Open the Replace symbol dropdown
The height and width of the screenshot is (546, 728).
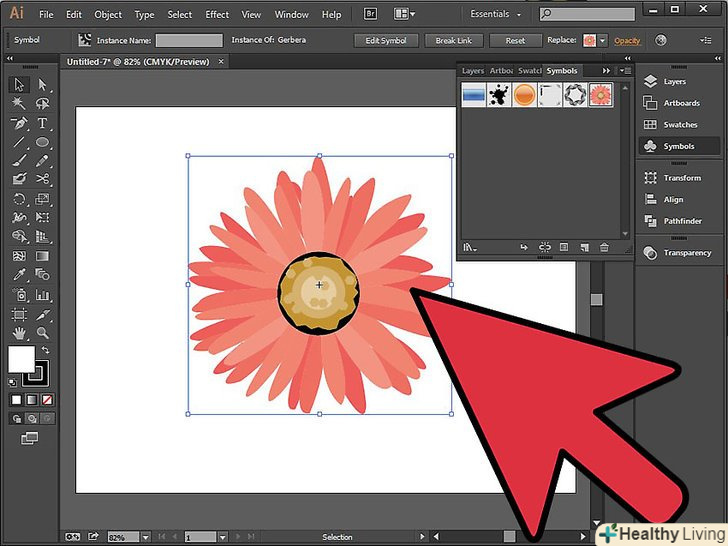click(x=603, y=41)
